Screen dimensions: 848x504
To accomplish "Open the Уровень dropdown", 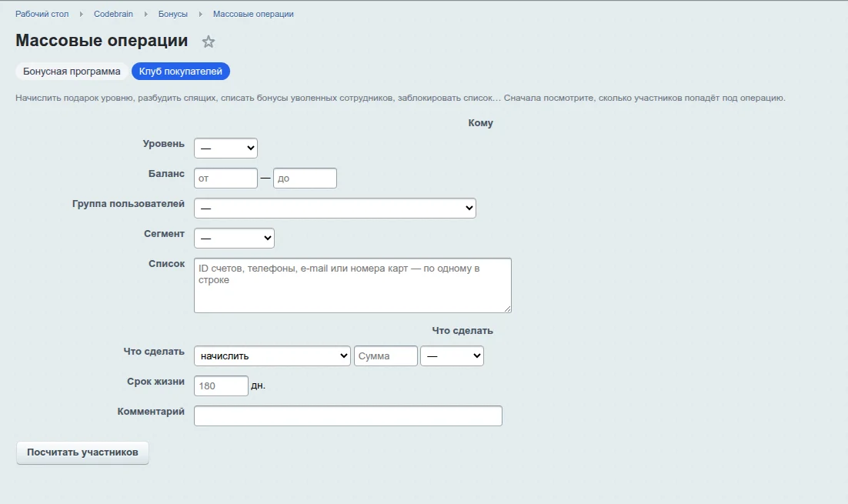I will [x=225, y=149].
